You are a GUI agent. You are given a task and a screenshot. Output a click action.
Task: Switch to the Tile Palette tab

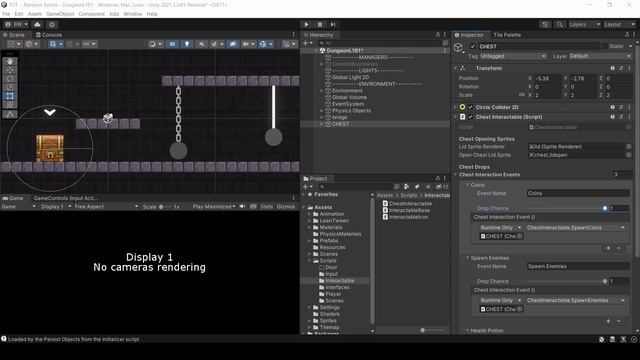[507, 35]
